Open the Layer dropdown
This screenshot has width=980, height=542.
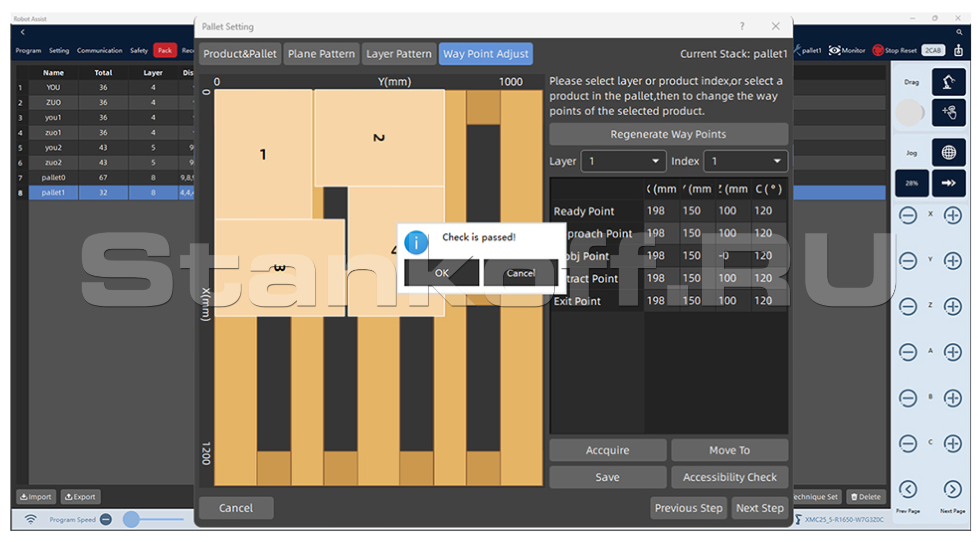pos(624,161)
